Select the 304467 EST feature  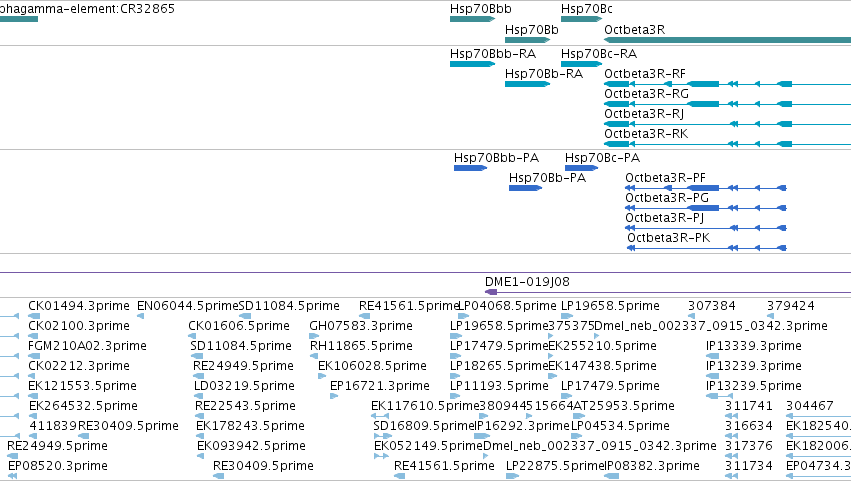click(818, 416)
